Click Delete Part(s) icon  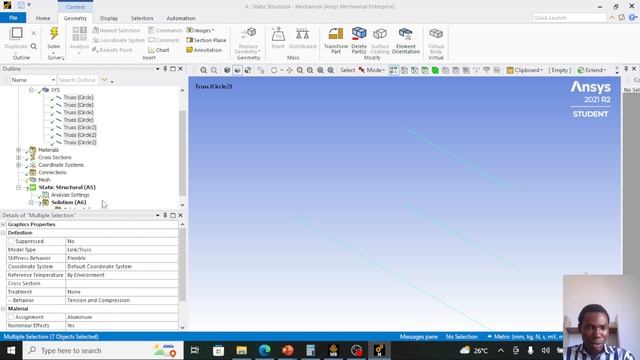359,33
